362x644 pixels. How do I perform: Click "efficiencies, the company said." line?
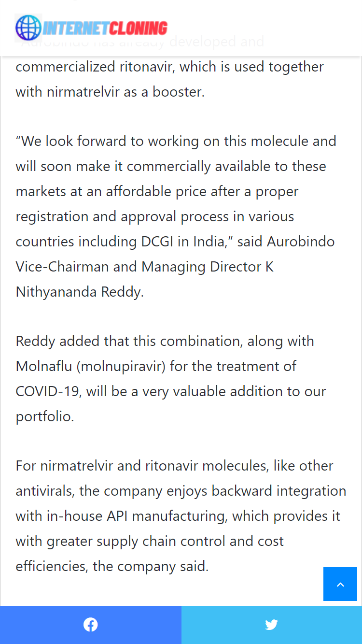[x=112, y=566]
